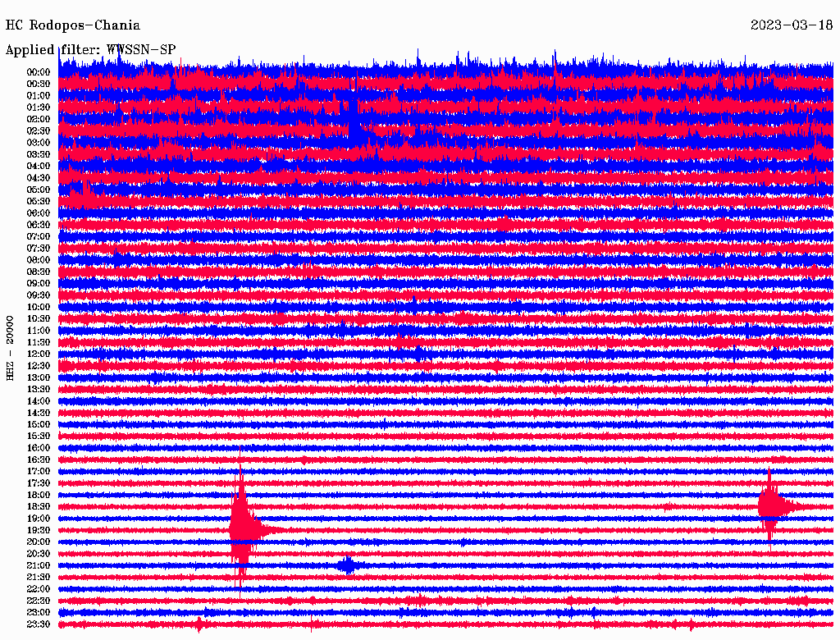Click the 14:00 time label
Viewport: 840px width, 640px height.
(x=39, y=401)
